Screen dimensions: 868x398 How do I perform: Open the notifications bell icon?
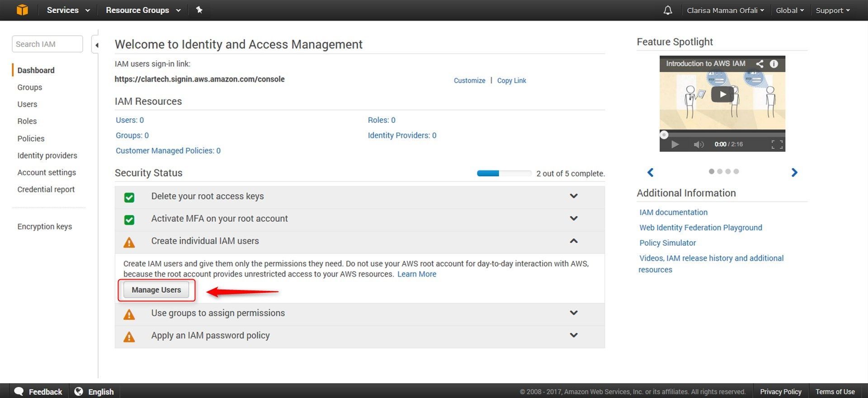click(668, 10)
